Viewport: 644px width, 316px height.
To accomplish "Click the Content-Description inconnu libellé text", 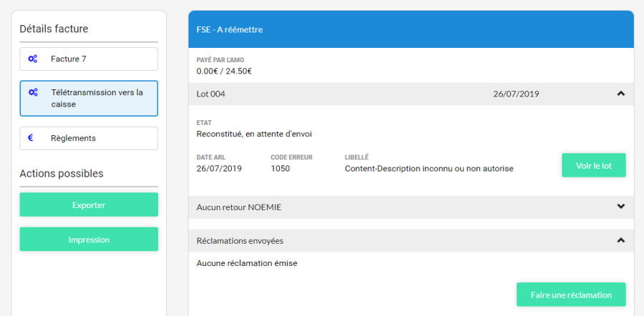I will (x=429, y=169).
